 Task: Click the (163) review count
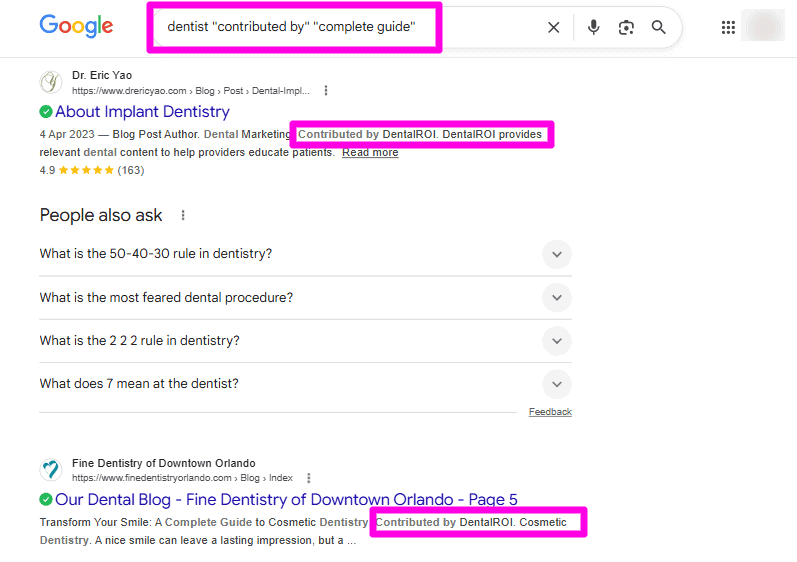(x=131, y=170)
